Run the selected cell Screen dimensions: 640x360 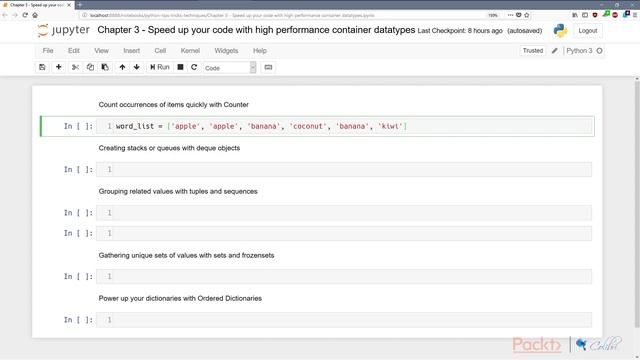click(160, 67)
